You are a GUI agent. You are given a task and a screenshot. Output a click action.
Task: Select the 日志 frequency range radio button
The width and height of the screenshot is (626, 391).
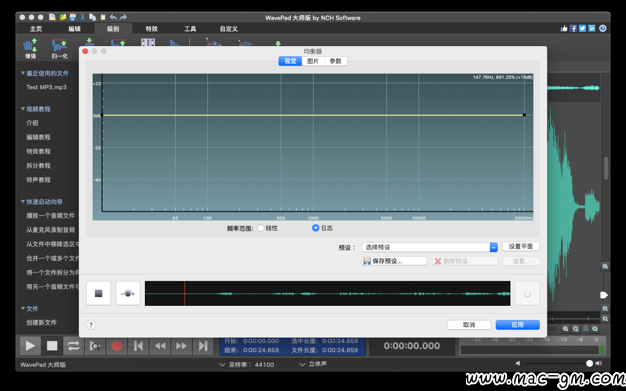(315, 228)
